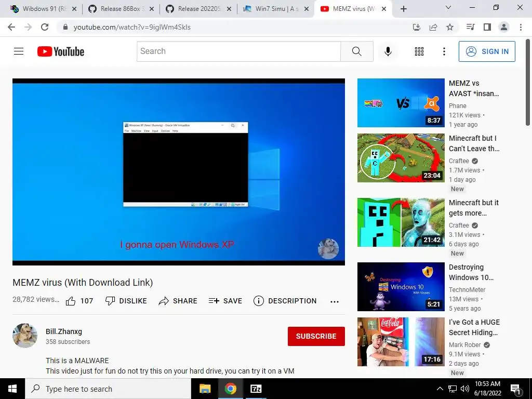Start voice search with the microphone
Viewport: 532px width, 399px height.
click(388, 51)
